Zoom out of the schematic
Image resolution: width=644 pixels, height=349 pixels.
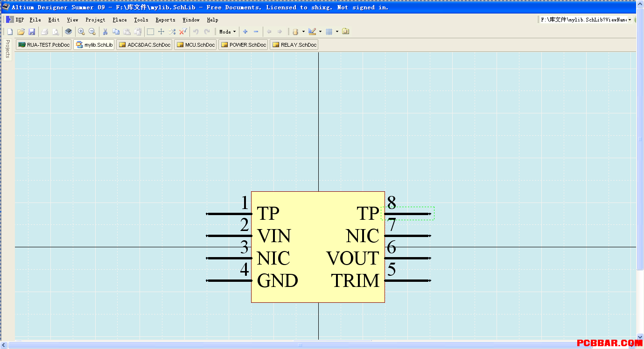point(92,32)
